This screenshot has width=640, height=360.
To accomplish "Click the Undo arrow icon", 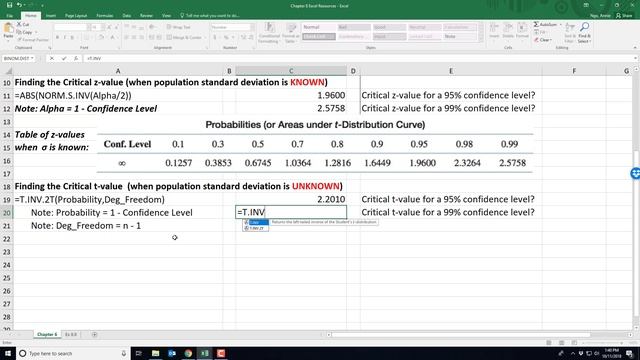I will 19,5.
